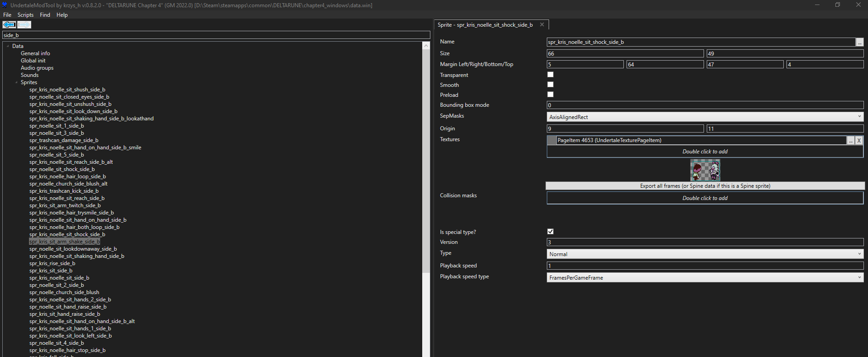Select General info in the tree
This screenshot has height=357, width=868.
tap(35, 53)
